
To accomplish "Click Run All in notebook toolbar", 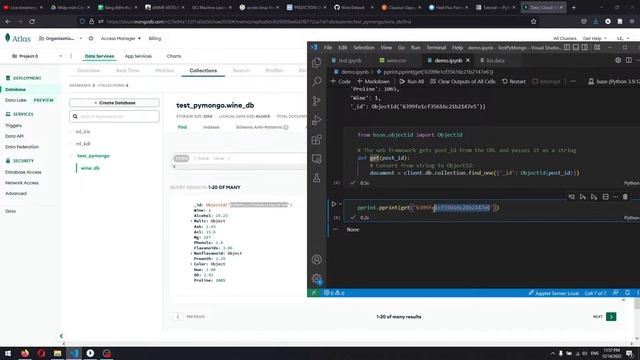I will click(411, 82).
